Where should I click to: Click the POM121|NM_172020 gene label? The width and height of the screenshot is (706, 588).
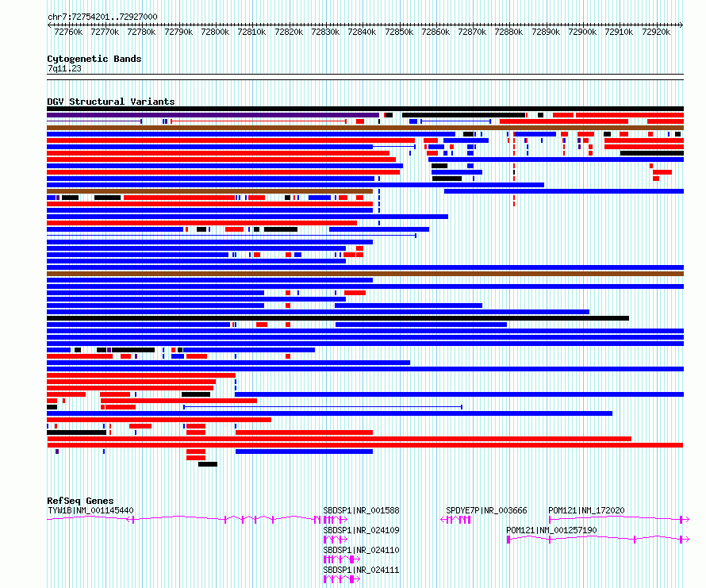click(586, 510)
